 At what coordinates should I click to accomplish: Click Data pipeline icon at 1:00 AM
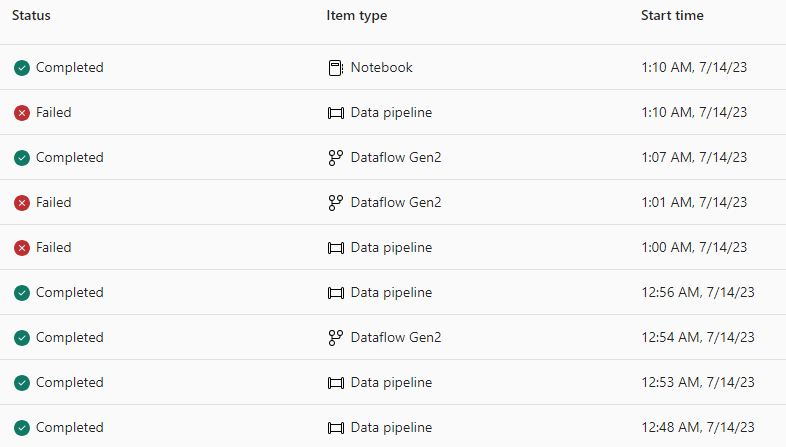click(335, 248)
